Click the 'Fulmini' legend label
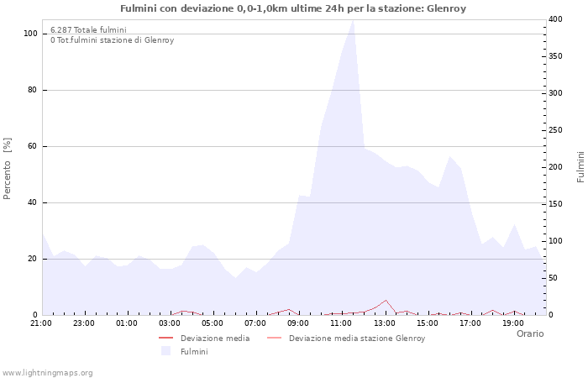The image size is (588, 378). coord(194,351)
